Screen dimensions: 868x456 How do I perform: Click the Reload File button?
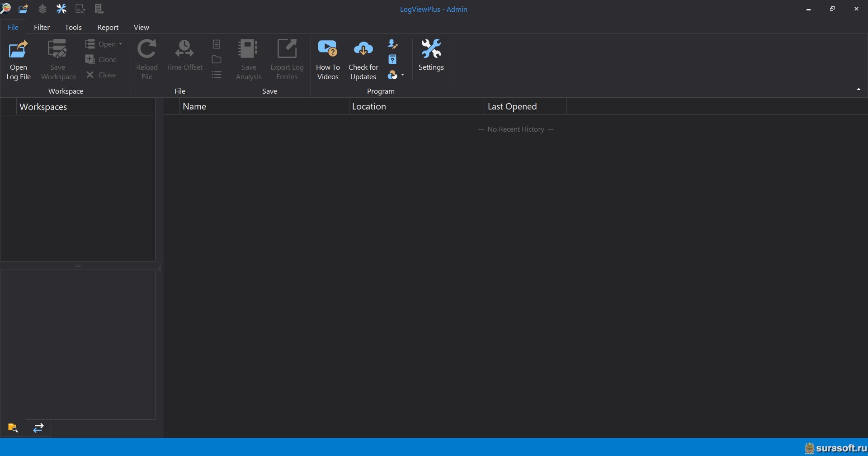(147, 60)
